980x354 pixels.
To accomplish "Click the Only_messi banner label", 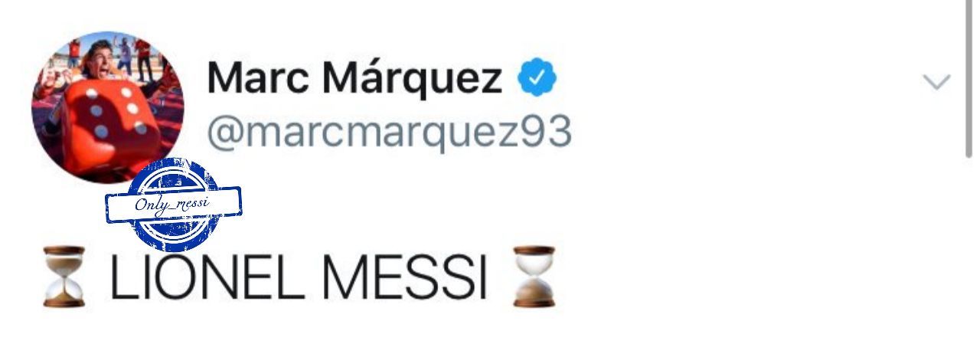I will pyautogui.click(x=174, y=205).
